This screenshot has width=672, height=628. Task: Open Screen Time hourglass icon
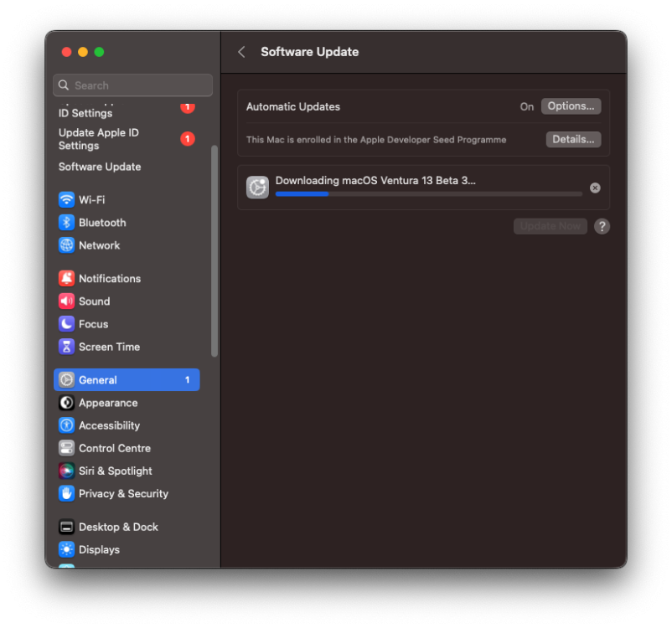tap(66, 347)
